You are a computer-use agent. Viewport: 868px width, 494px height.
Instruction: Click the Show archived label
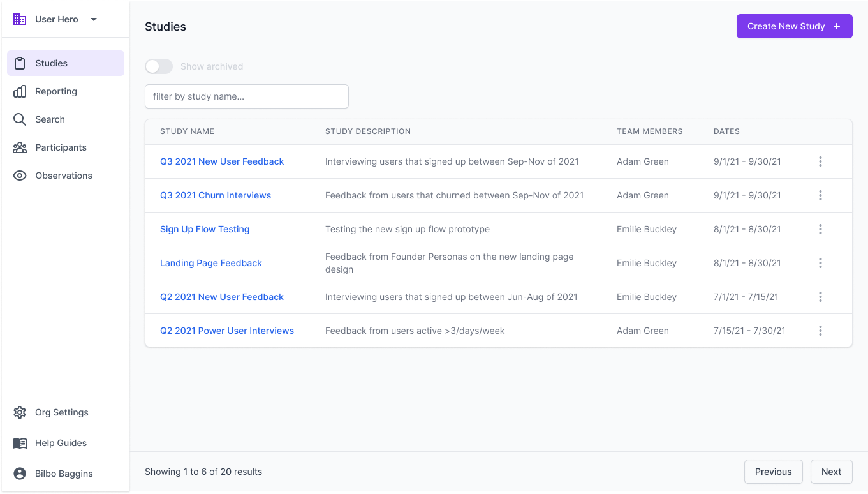click(212, 66)
